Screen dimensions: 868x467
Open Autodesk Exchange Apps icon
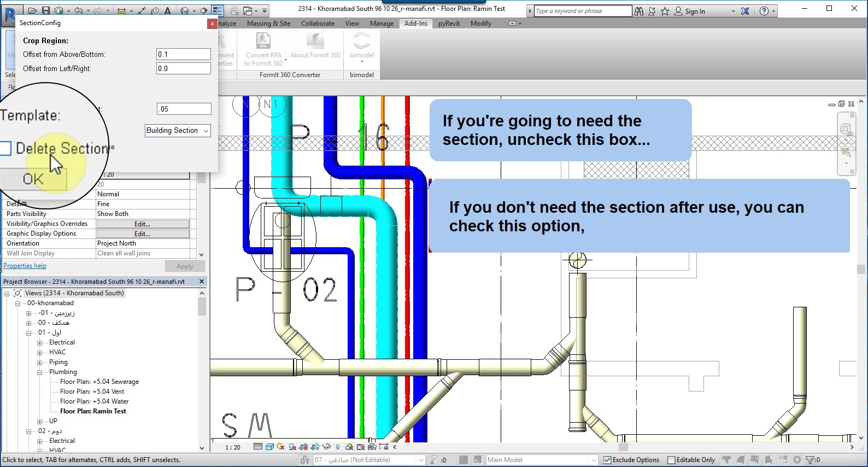[745, 11]
